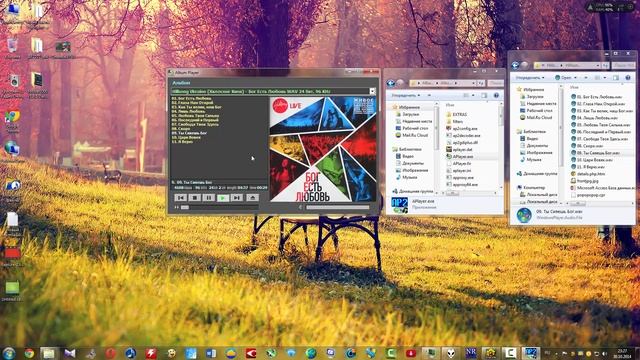Image resolution: width=640 pixels, height=360 pixels.
Task: Select 08. Скоро.wav file
Action: (x=587, y=146)
